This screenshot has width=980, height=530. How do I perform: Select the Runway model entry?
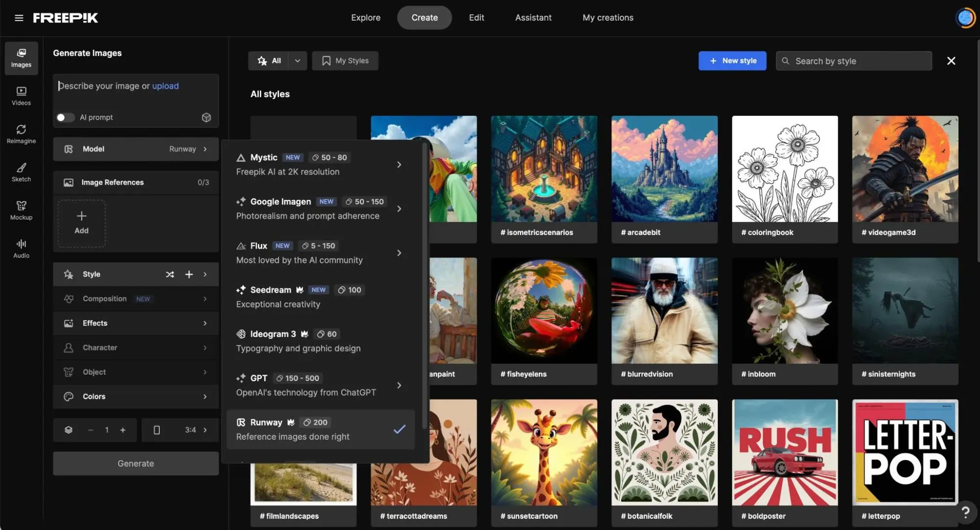tap(321, 429)
